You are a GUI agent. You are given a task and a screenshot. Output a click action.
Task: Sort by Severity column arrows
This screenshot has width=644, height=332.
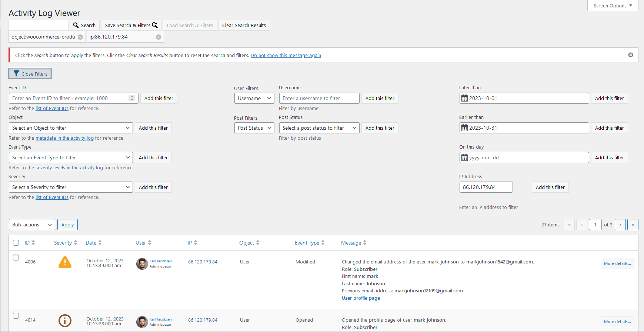[x=76, y=243]
